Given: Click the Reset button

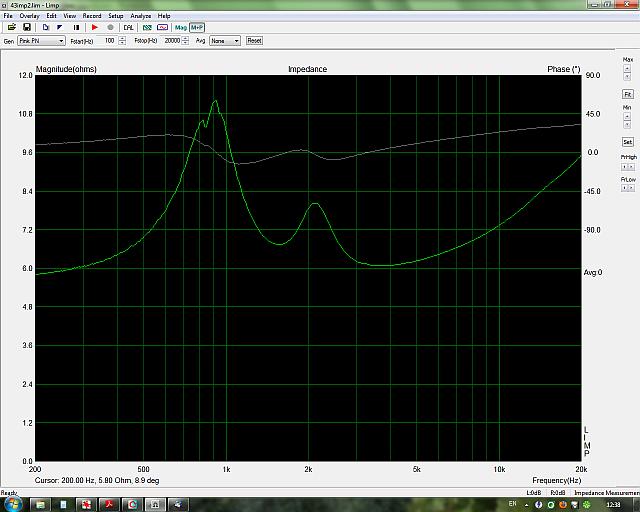Looking at the screenshot, I should click(x=254, y=41).
